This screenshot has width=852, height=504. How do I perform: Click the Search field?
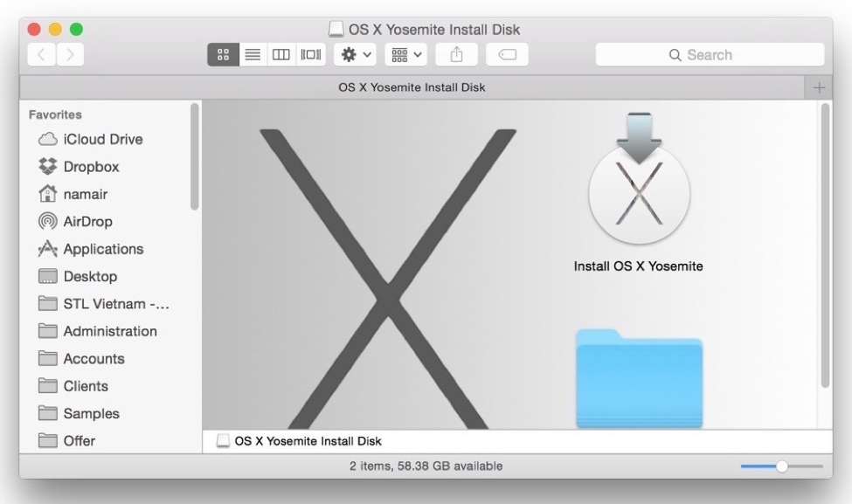tap(710, 55)
